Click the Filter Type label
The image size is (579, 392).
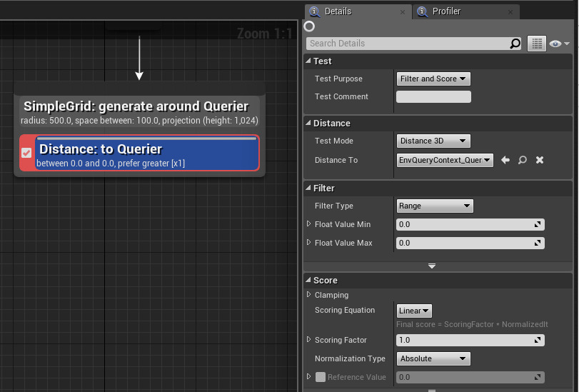(x=334, y=206)
